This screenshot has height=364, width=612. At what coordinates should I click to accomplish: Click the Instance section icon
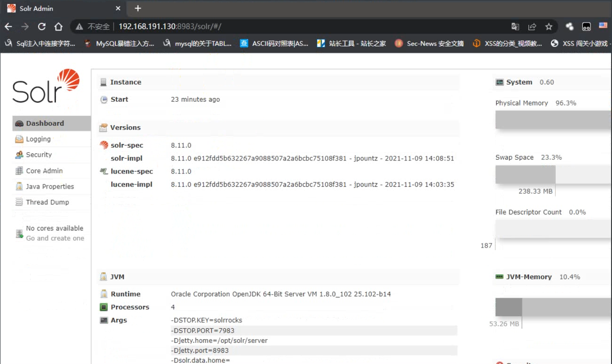(103, 82)
